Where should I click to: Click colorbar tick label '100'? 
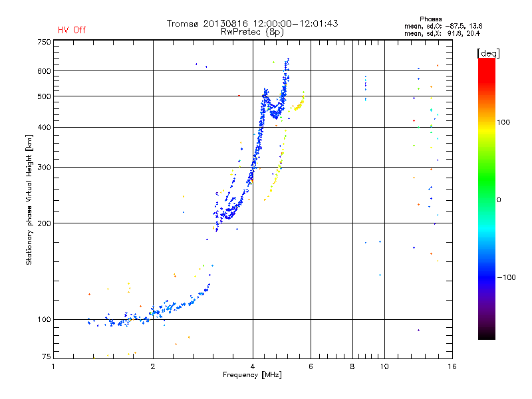(503, 122)
